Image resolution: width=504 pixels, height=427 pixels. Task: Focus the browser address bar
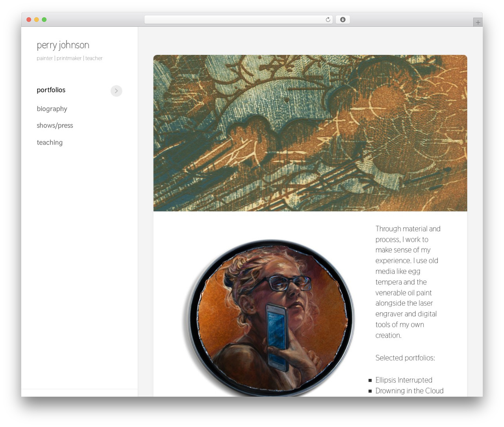(x=238, y=20)
